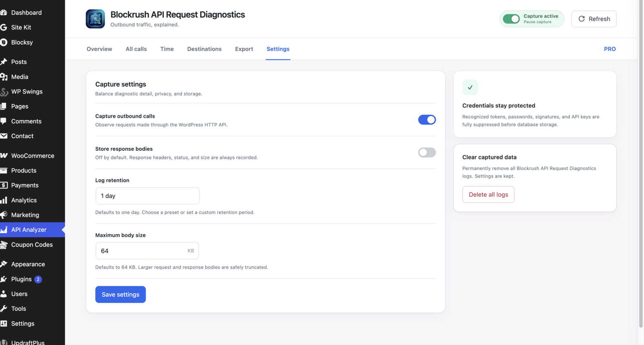
Task: Click the API Analyzer chart icon
Action: click(4, 230)
